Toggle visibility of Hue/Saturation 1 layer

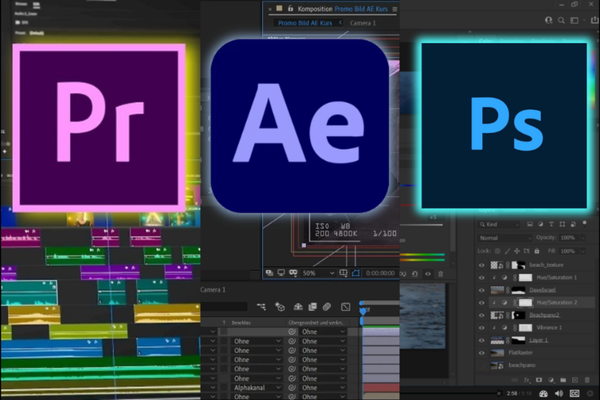482,275
